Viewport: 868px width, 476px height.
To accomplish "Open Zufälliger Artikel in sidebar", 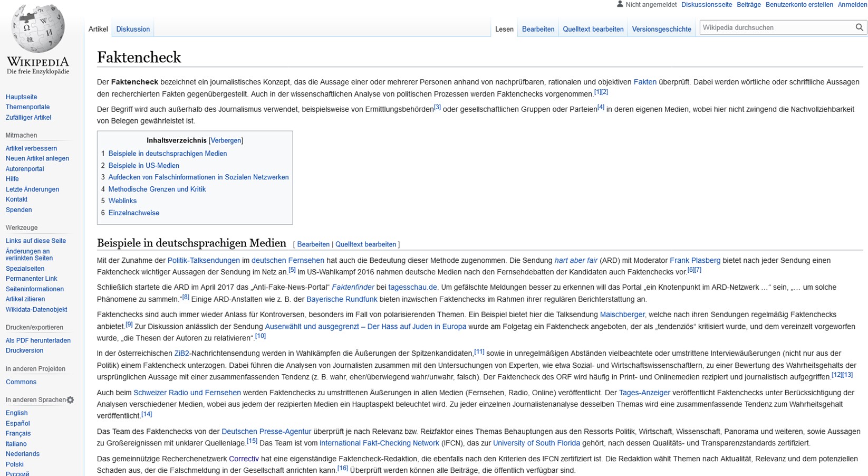I will tap(28, 118).
